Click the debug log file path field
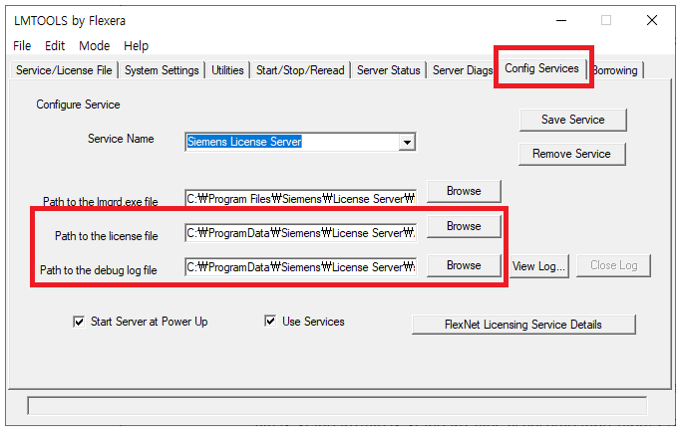 [x=301, y=267]
